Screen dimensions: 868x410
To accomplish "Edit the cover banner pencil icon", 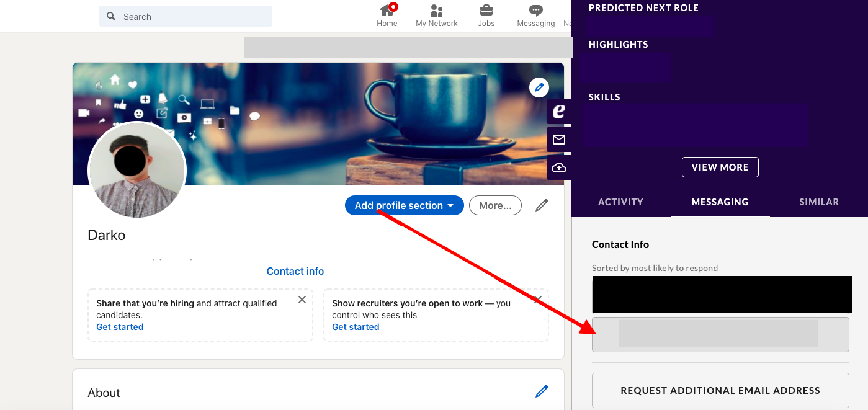I will [539, 87].
